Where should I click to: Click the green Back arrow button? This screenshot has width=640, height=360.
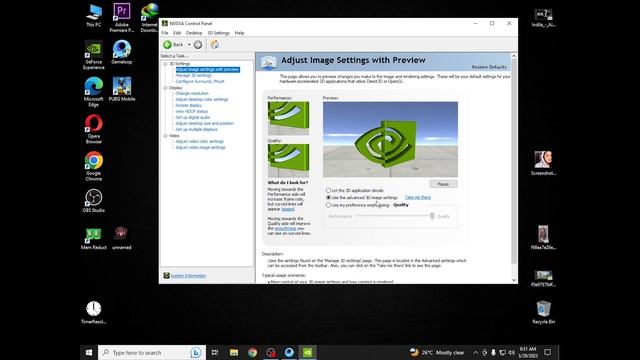(x=167, y=44)
